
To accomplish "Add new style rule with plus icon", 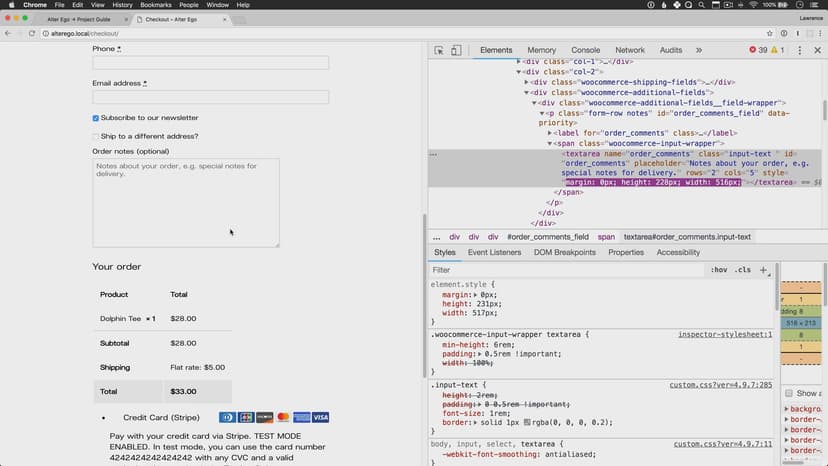I will [764, 270].
